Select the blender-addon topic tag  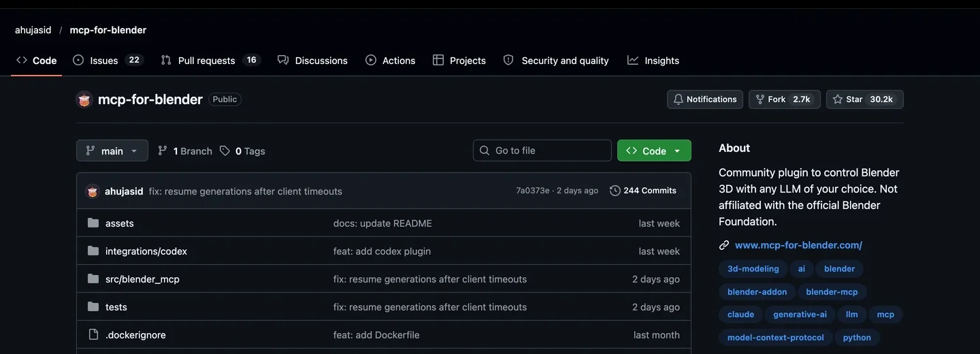point(757,292)
